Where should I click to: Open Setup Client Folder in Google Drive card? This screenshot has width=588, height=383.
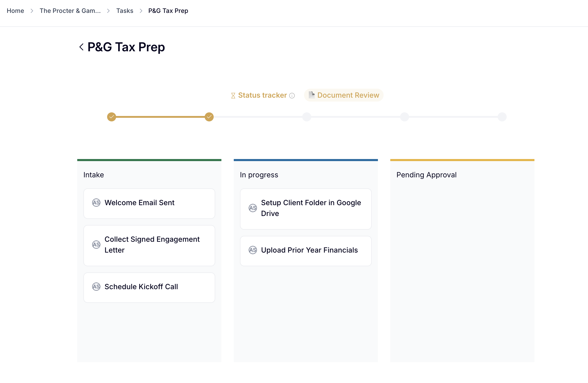306,209
